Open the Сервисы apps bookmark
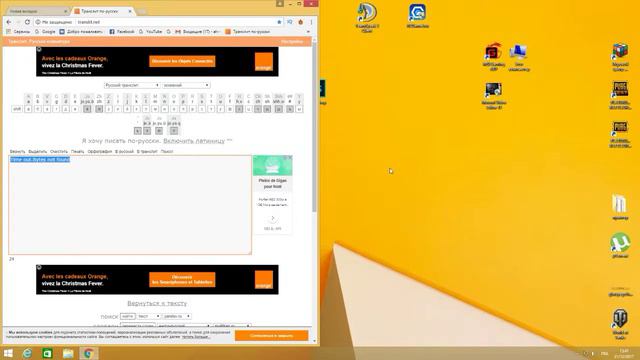 18,31
